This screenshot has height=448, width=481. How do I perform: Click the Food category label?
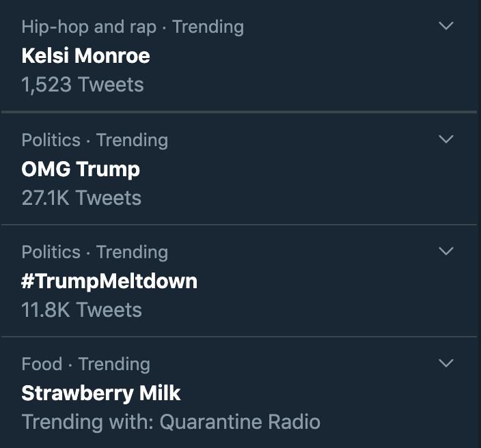pos(42,364)
